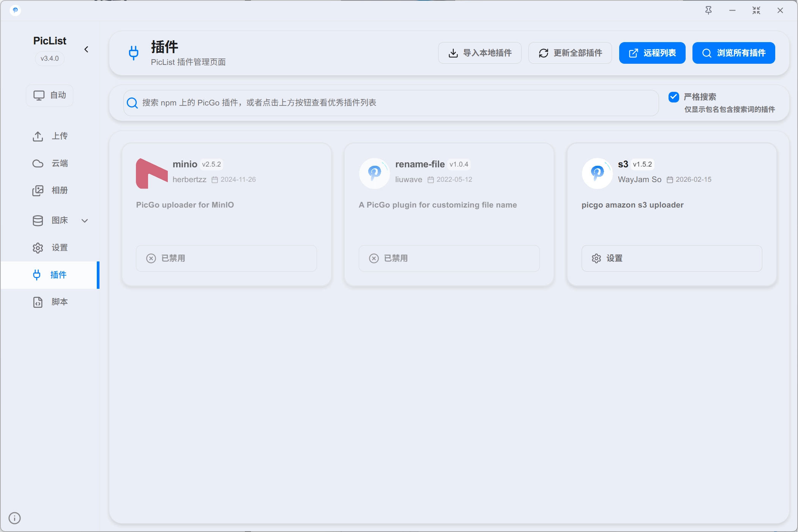Click the minio plugin logo
The height and width of the screenshot is (532, 798).
tap(152, 173)
